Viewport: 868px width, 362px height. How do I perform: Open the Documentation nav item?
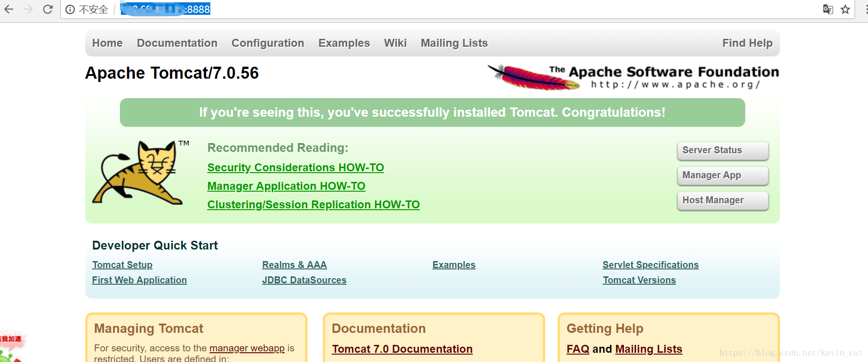pos(177,43)
